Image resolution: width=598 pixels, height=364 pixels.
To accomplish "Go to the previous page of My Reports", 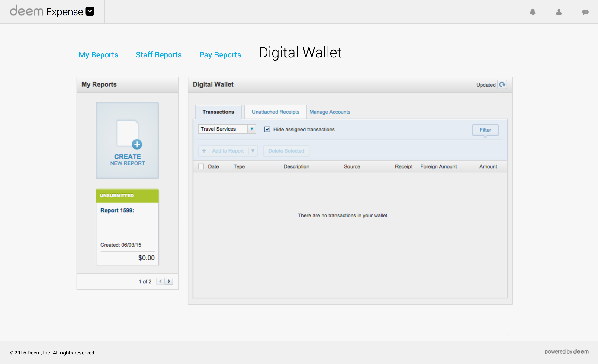I will 161,281.
